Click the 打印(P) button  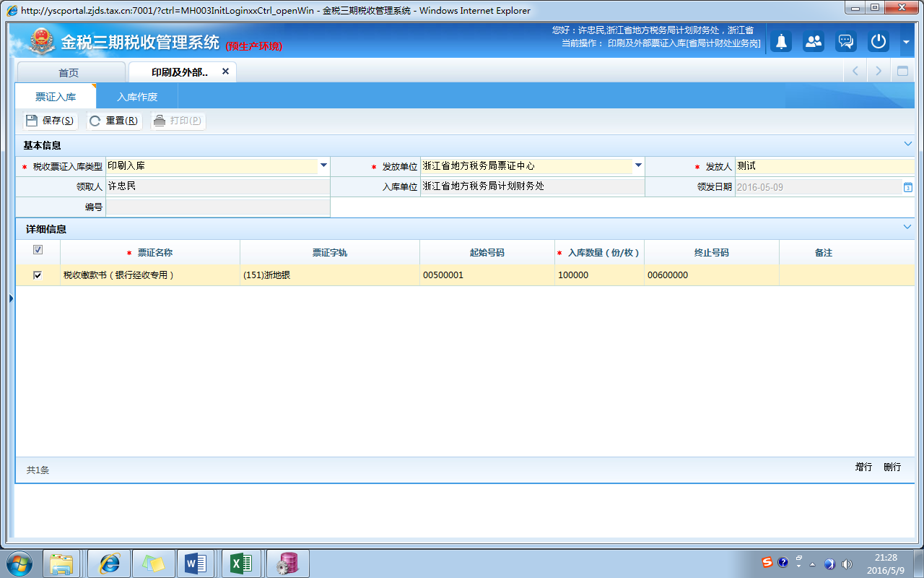[178, 121]
